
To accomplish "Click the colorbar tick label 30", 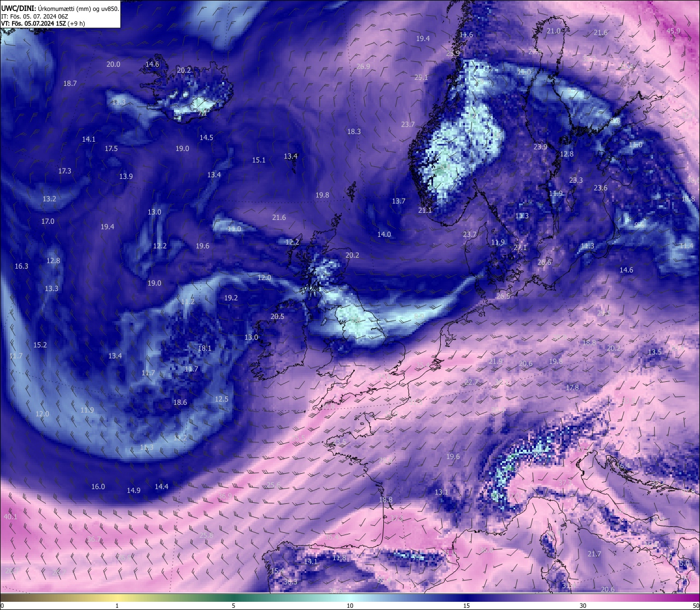I will tap(583, 606).
